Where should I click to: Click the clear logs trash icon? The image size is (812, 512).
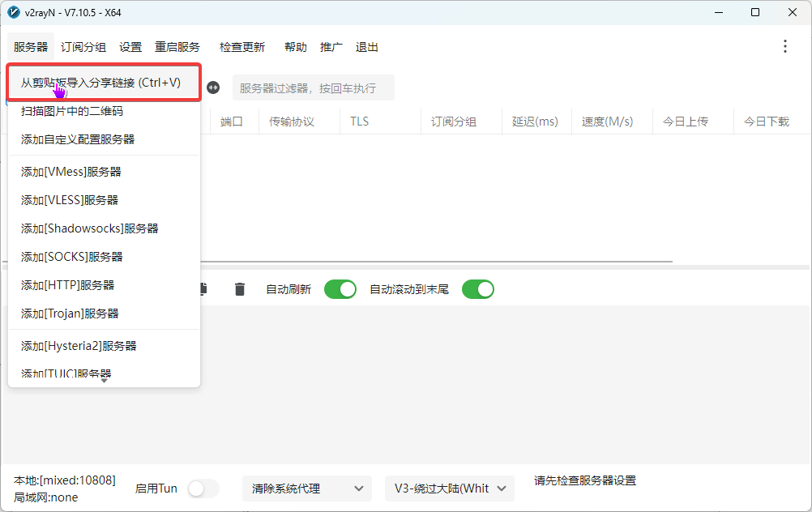(x=239, y=288)
